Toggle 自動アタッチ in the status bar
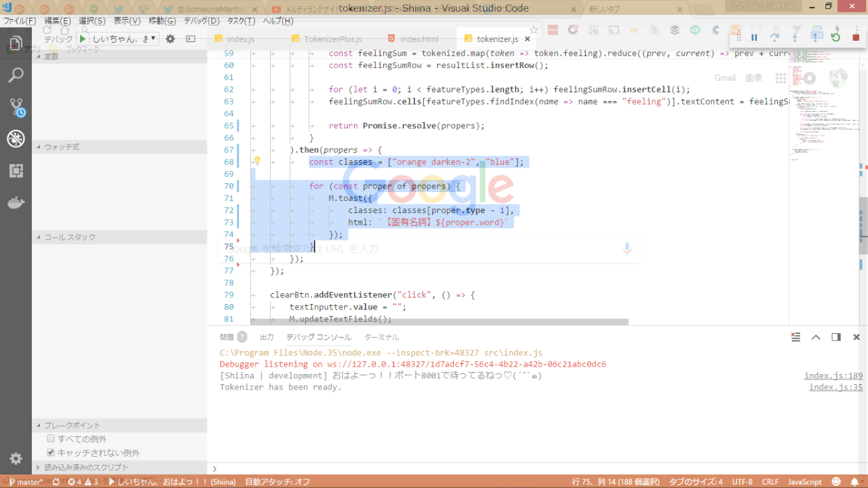 pyautogui.click(x=277, y=482)
